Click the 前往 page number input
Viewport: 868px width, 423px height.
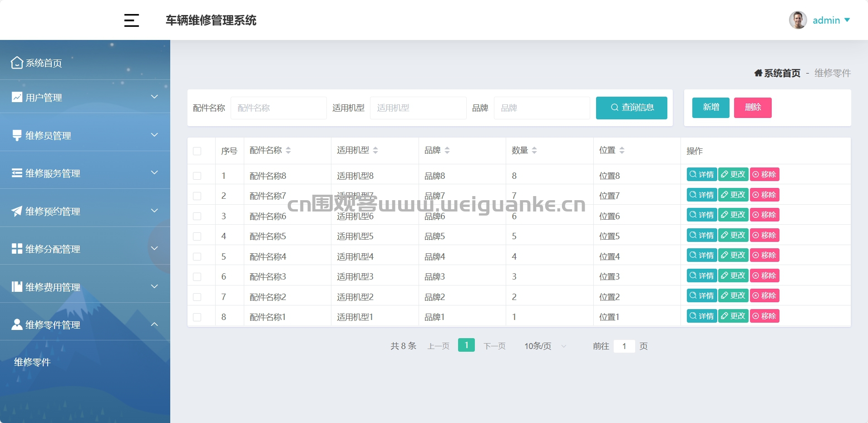point(624,346)
